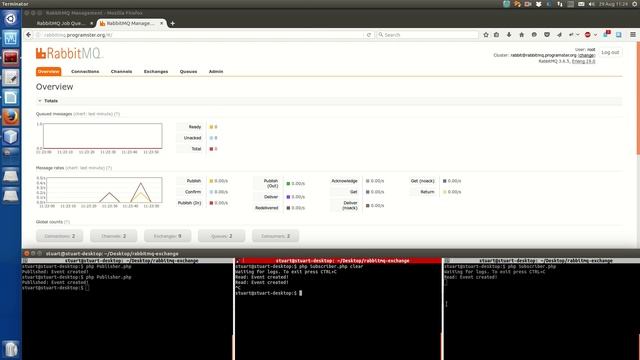The height and width of the screenshot is (360, 640).
Task: Change Queued messages chart range link
Action: pyautogui.click(x=93, y=114)
